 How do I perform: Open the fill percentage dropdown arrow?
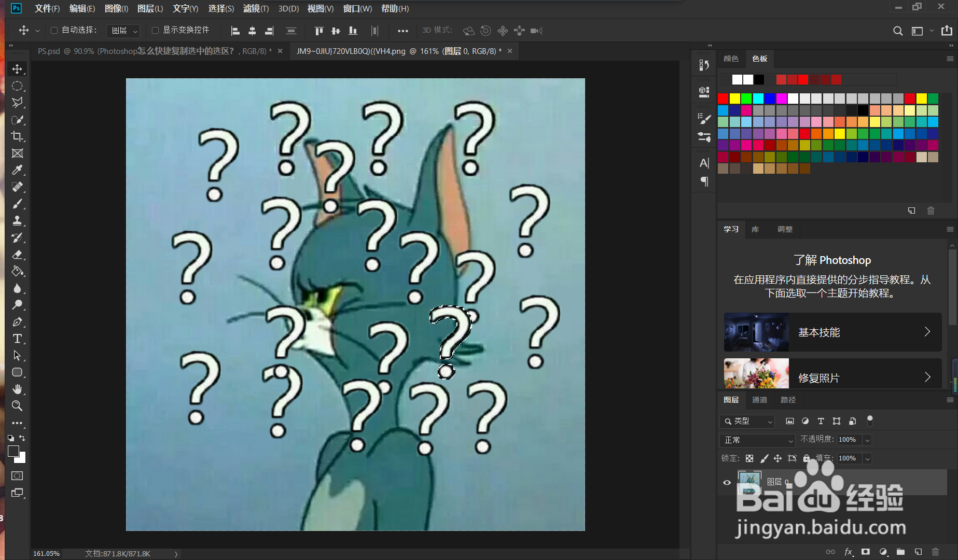[x=867, y=458]
